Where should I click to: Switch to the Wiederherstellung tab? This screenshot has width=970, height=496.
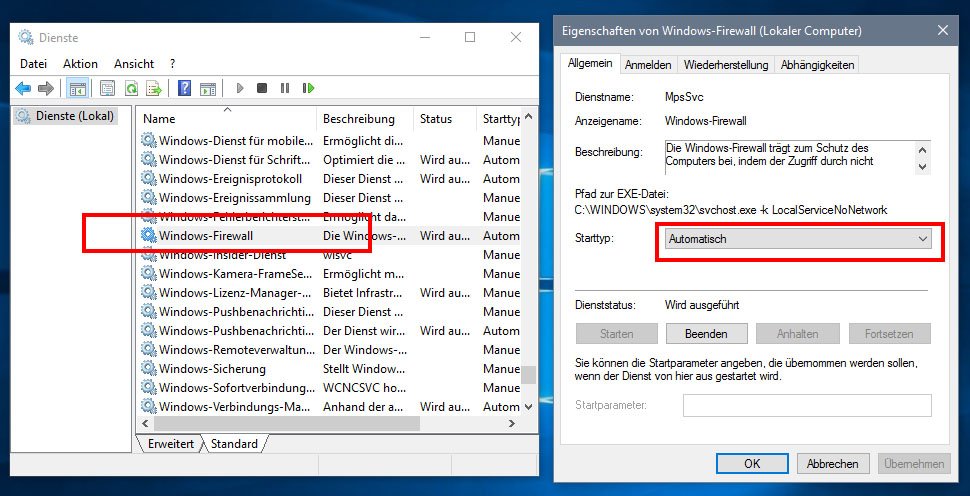pyautogui.click(x=726, y=65)
